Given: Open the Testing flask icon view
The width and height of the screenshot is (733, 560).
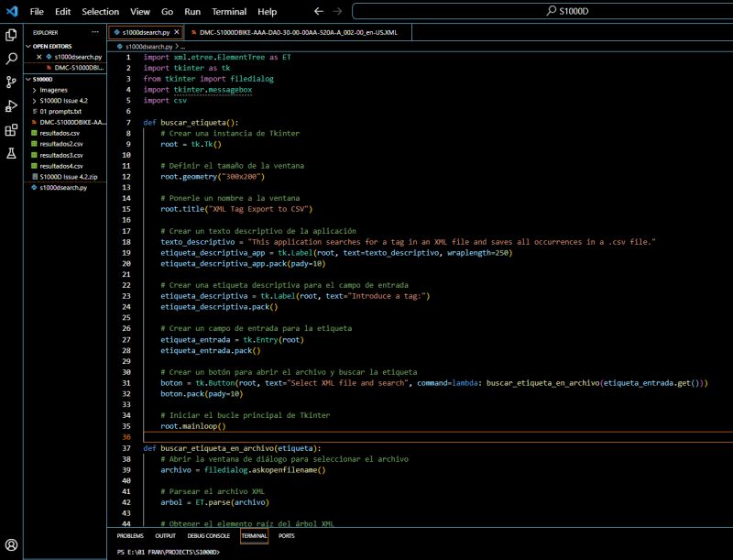Looking at the screenshot, I should coord(12,154).
